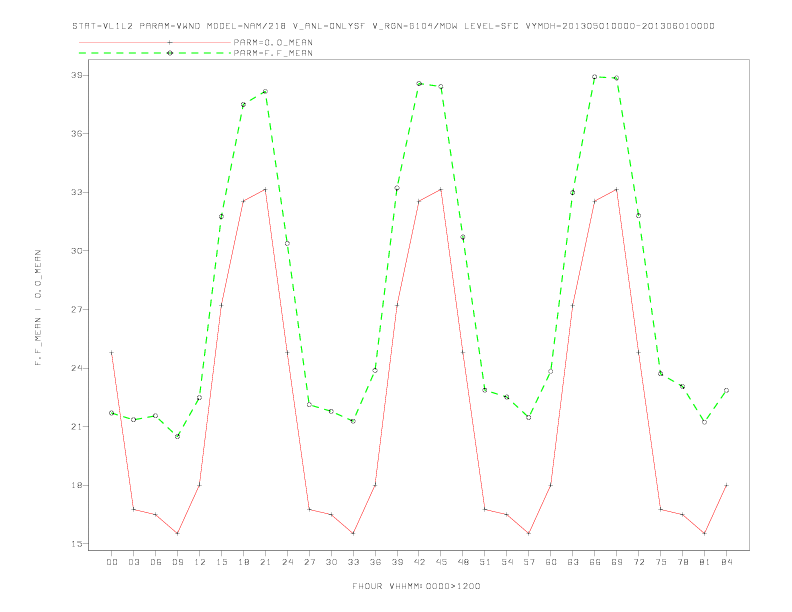Click x-axis tick label 12
The image size is (792, 612).
point(200,562)
